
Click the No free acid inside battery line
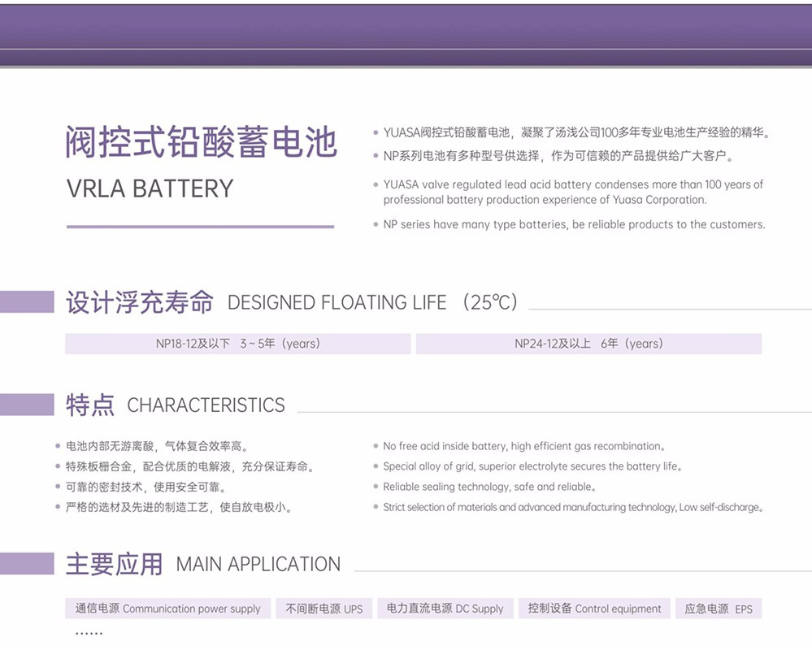(524, 446)
